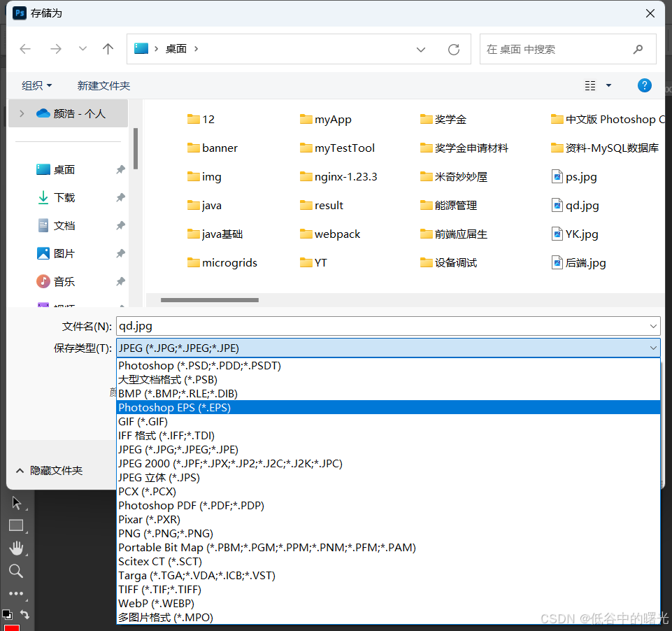Open recent locations chevron beside arrows

(x=83, y=48)
